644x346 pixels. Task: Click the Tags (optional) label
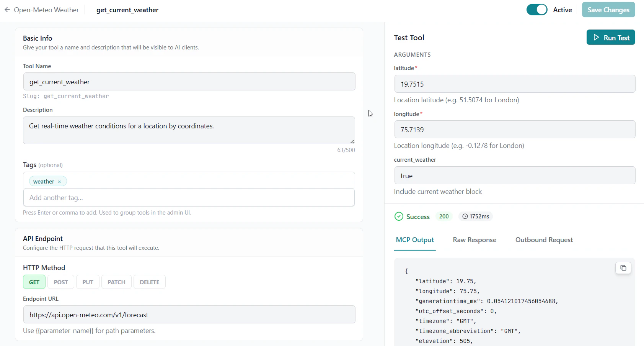(x=43, y=165)
